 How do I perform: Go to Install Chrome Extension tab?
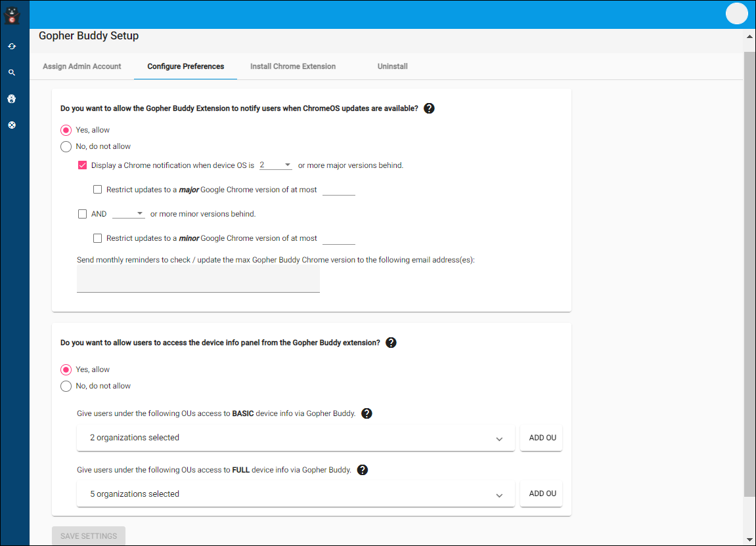point(293,66)
